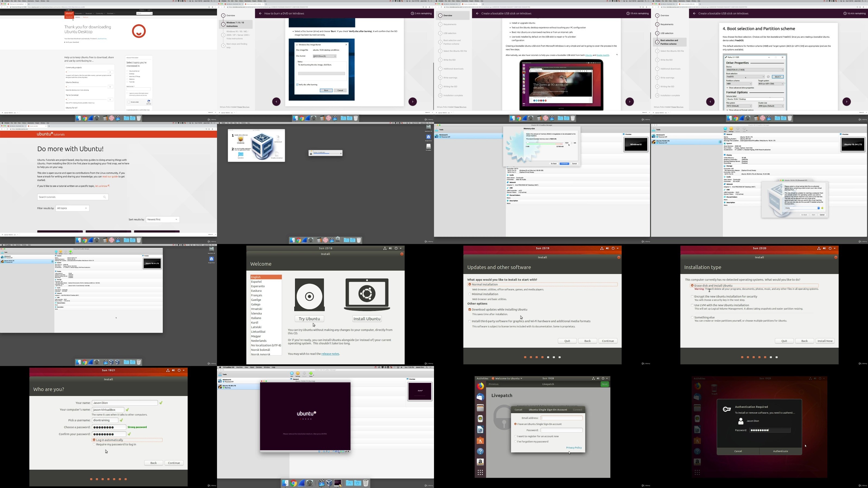The height and width of the screenshot is (488, 868).
Task: Click Authenticate in the Authentication Required dialog
Action: 780,451
